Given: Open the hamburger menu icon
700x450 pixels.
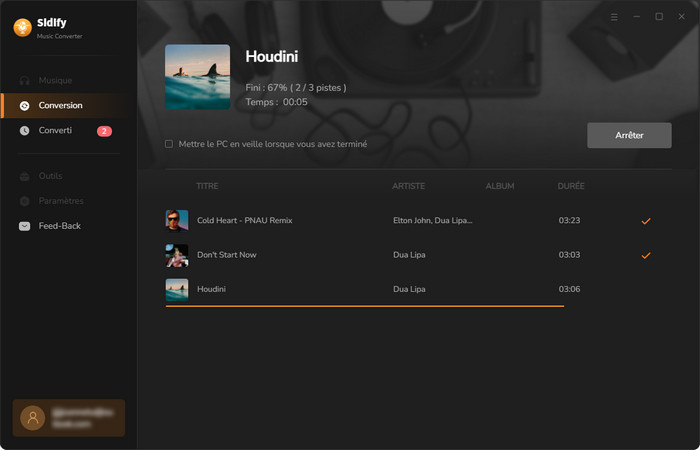Looking at the screenshot, I should (x=614, y=17).
